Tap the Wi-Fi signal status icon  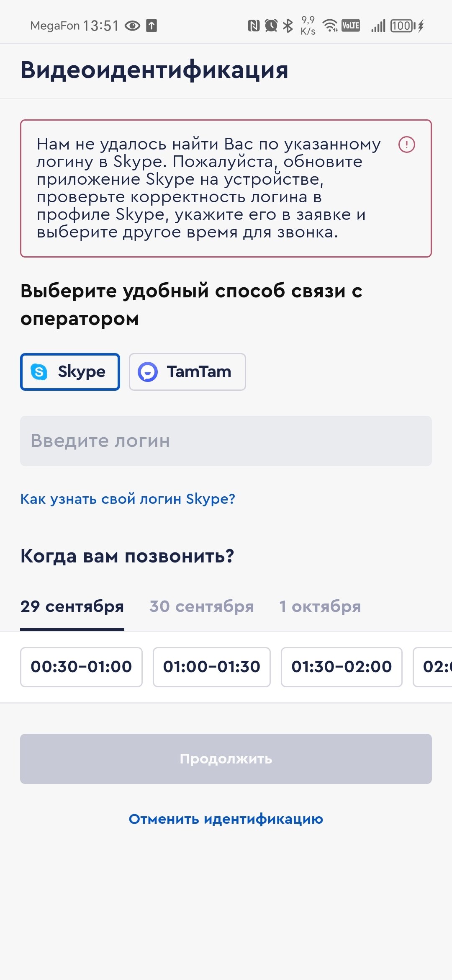coord(331,26)
